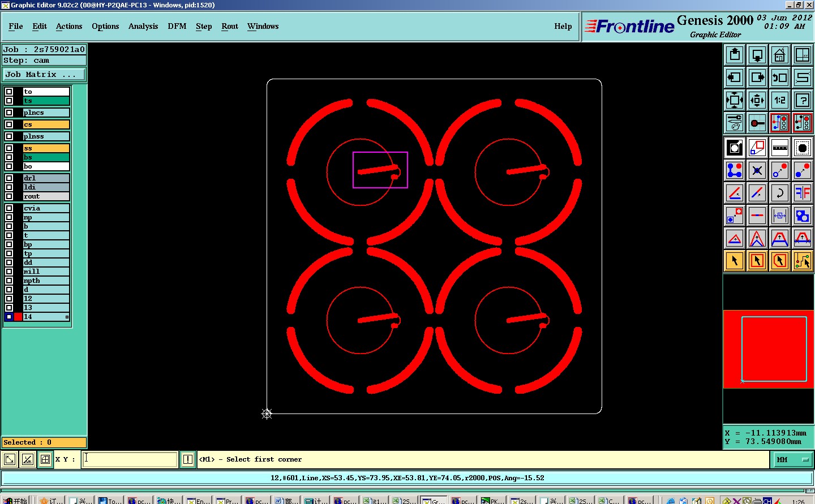Image resolution: width=815 pixels, height=504 pixels.
Task: Select the plain arrow selection tool
Action: pyautogui.click(x=735, y=261)
